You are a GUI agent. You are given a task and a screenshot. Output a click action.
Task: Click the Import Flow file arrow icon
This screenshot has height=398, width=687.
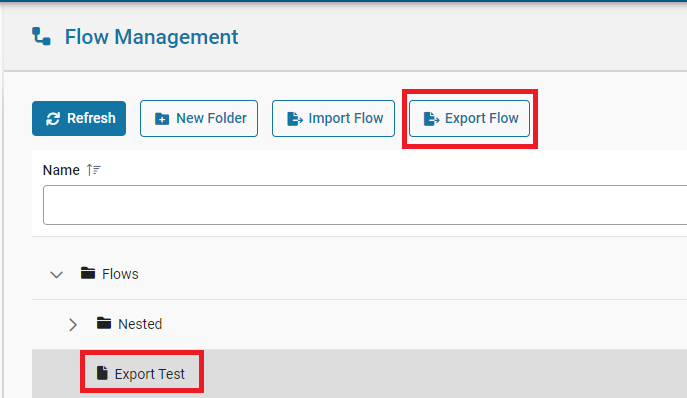point(295,118)
